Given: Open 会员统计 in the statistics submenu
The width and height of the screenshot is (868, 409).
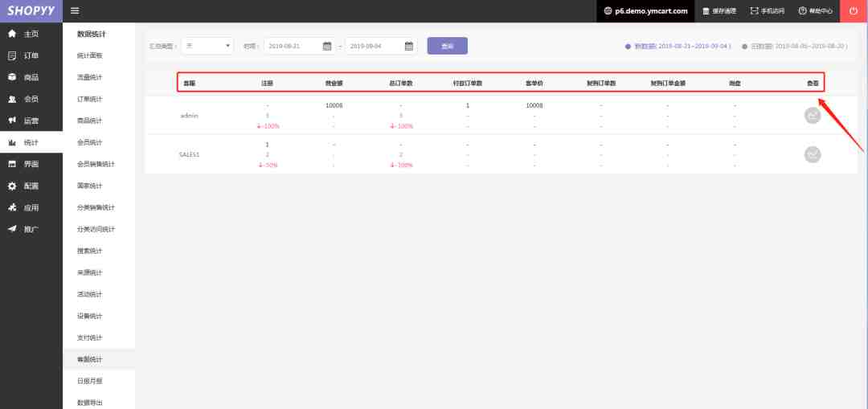Looking at the screenshot, I should [x=90, y=142].
